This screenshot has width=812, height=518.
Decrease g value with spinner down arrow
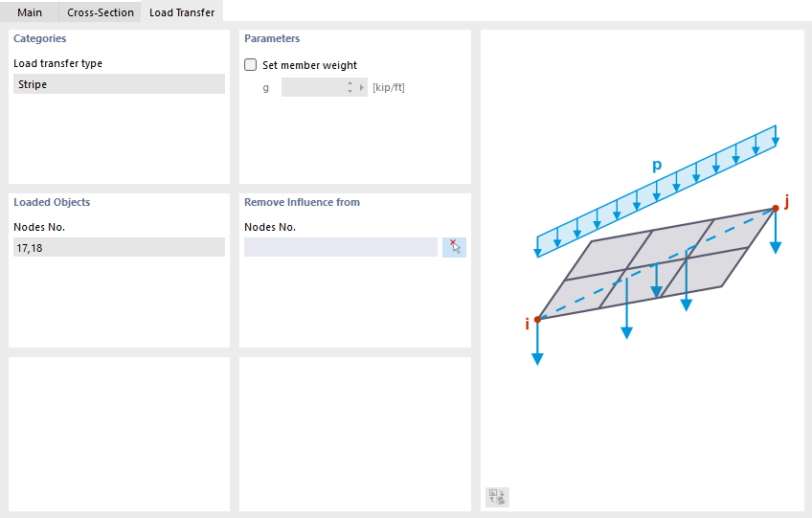[350, 92]
